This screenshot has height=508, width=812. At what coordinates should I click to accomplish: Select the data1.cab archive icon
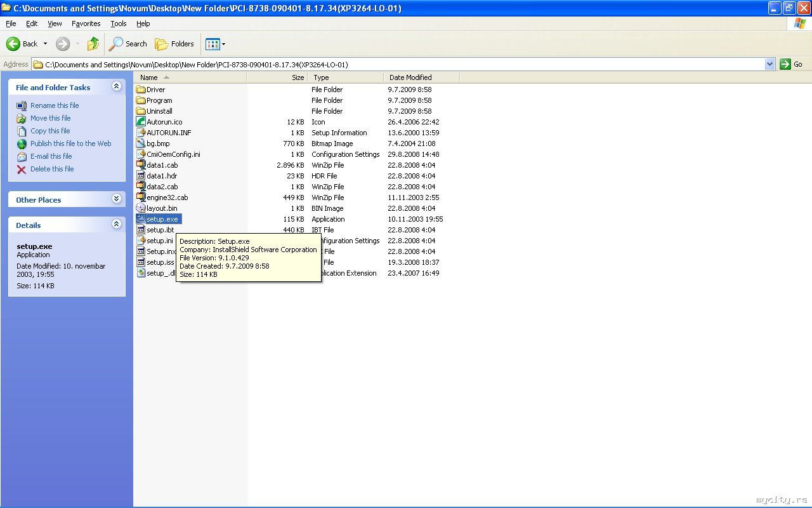coord(141,165)
